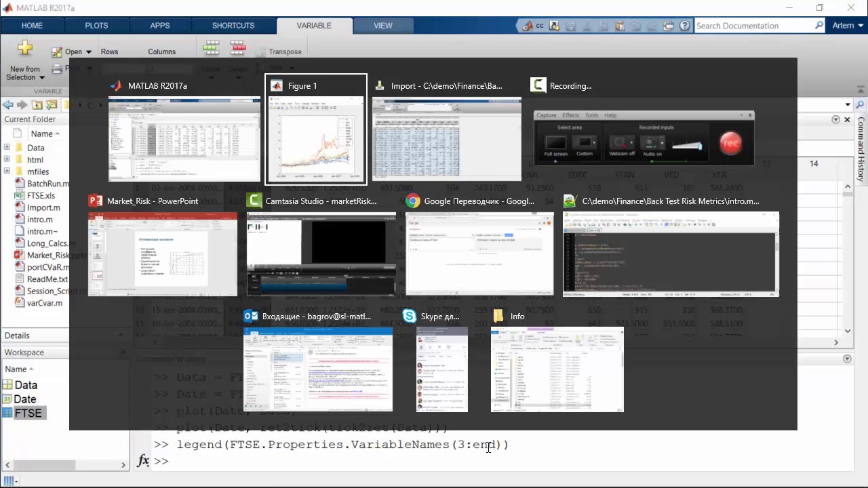Select the FTSE.xls file in Current Folder

click(41, 196)
